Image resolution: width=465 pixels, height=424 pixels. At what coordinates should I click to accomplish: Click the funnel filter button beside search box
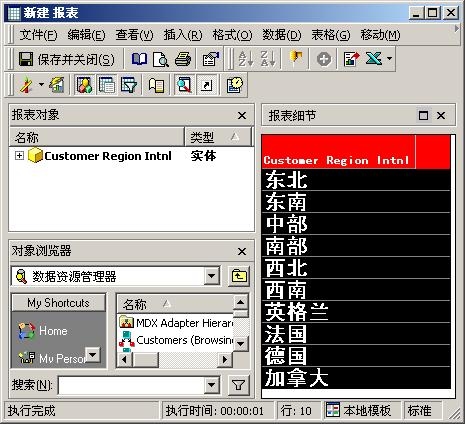click(x=239, y=385)
